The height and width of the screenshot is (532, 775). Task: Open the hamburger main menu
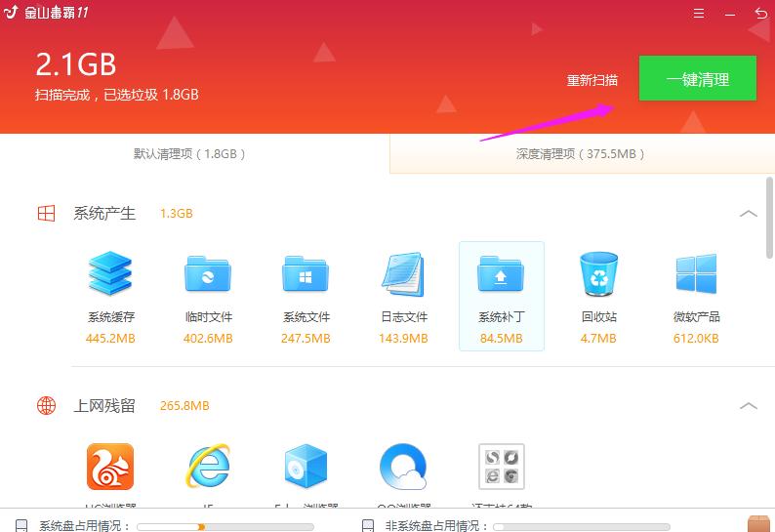tap(699, 14)
